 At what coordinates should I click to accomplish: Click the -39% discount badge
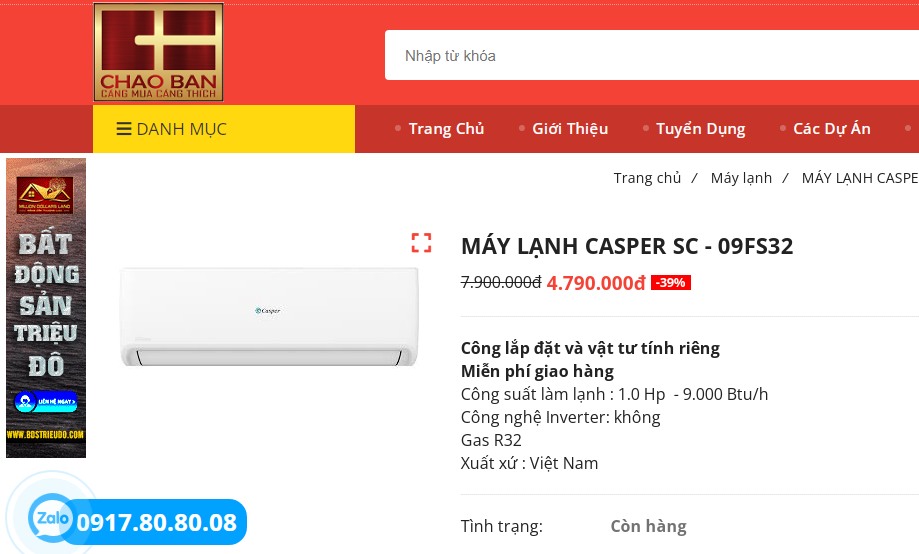671,283
